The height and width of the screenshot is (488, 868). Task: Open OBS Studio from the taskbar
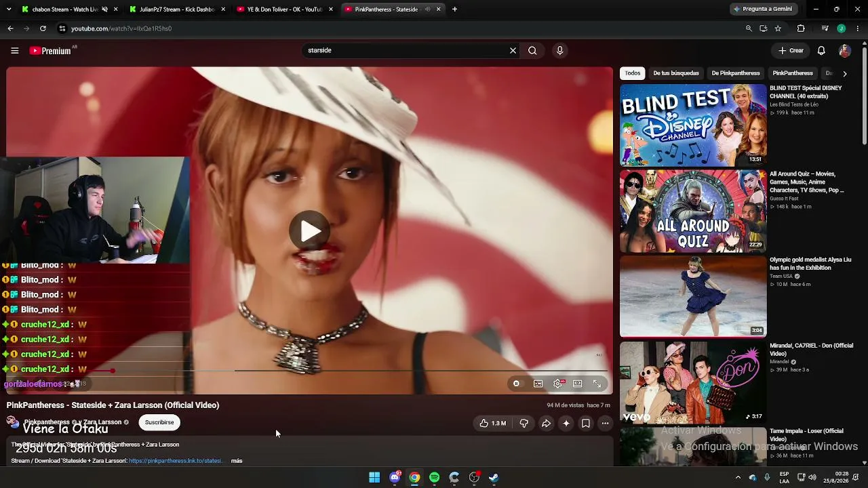pos(474,477)
